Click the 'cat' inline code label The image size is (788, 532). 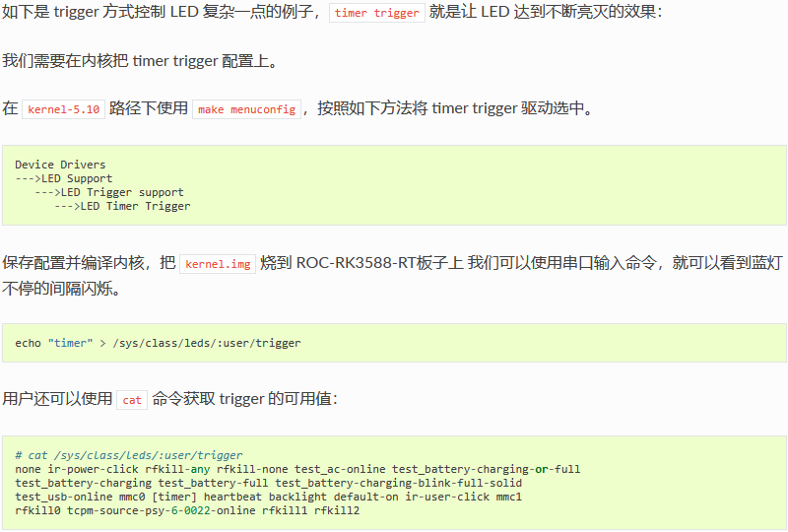tap(132, 400)
